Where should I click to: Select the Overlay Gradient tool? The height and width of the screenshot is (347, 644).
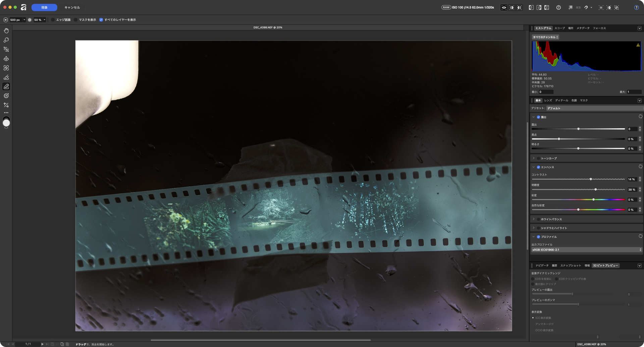[6, 96]
